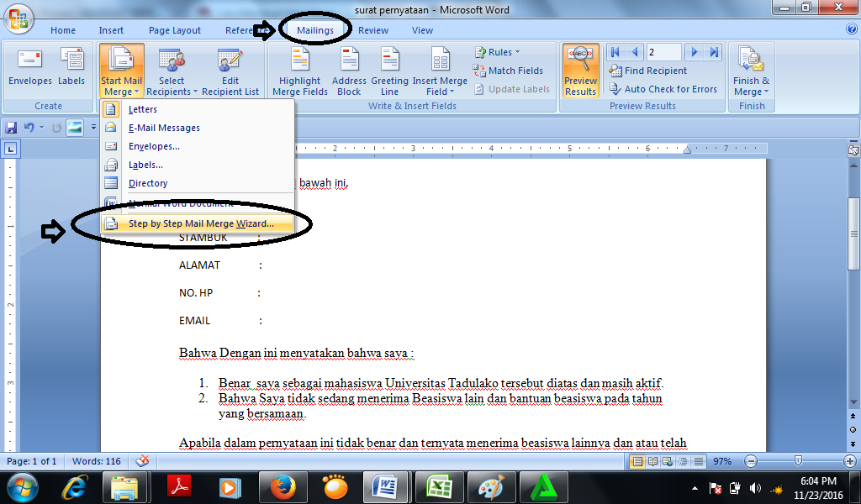
Task: Open the Review tab
Action: coord(373,30)
